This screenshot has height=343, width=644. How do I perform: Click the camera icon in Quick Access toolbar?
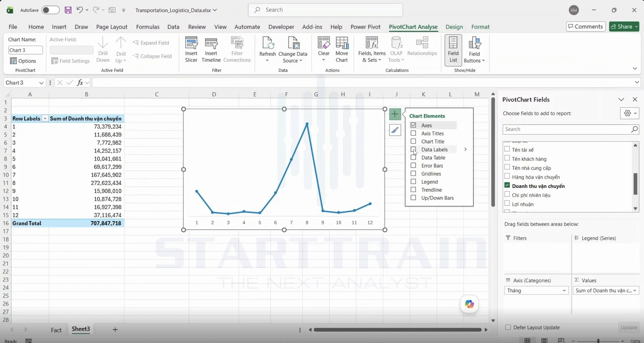(x=112, y=10)
